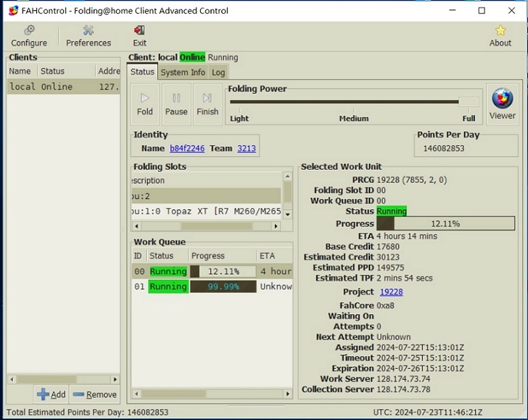Click the Work Server address 128.174.73.74
The width and height of the screenshot is (528, 420).
tap(403, 379)
